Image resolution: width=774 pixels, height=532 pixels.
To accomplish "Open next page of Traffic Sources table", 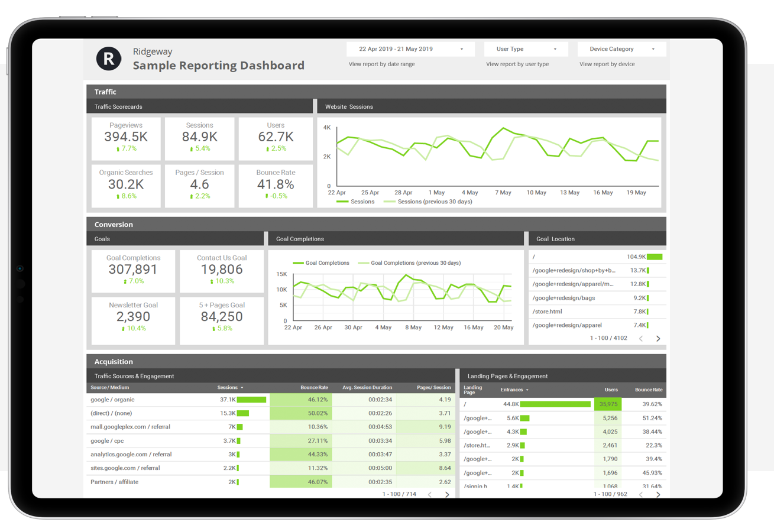I will tap(448, 494).
